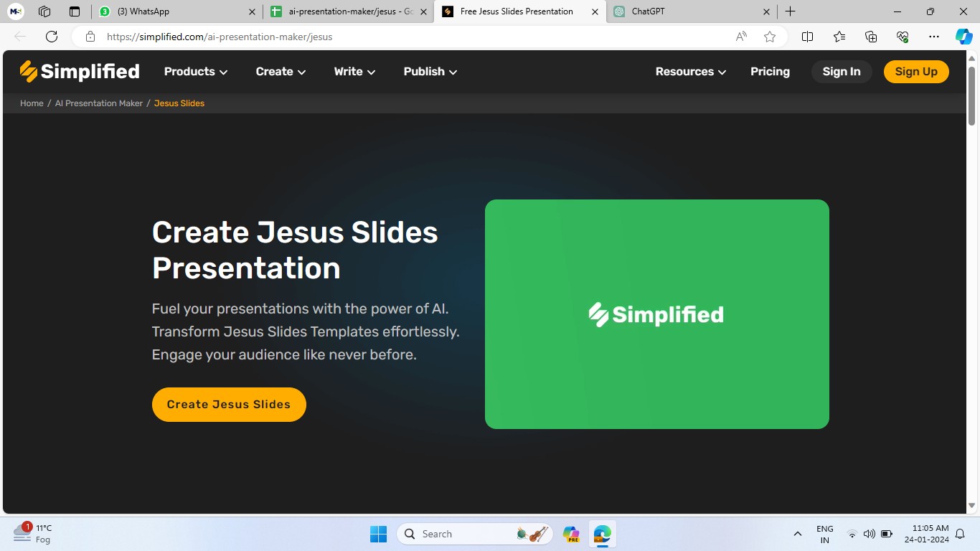This screenshot has width=980, height=551.
Task: Open the tab actions menu icon
Action: (75, 11)
